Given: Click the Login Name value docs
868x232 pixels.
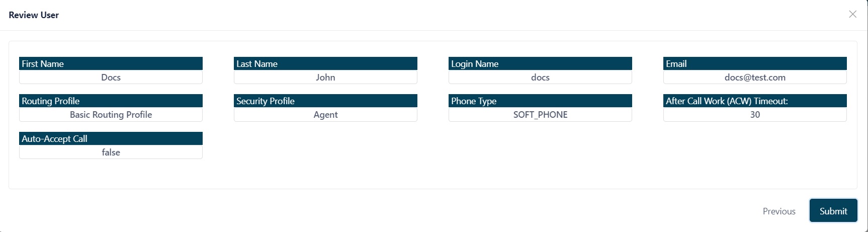Looking at the screenshot, I should coord(540,77).
